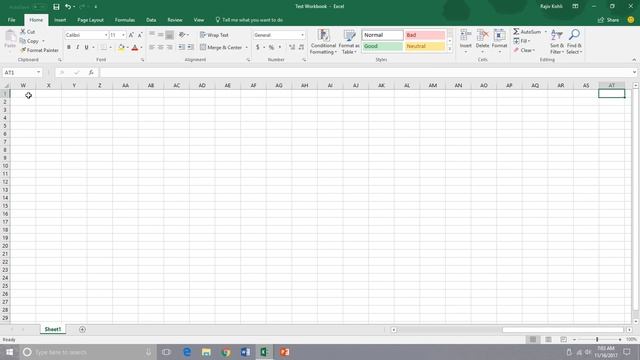The width and height of the screenshot is (640, 360).
Task: Decrease decimal places
Action: (301, 47)
